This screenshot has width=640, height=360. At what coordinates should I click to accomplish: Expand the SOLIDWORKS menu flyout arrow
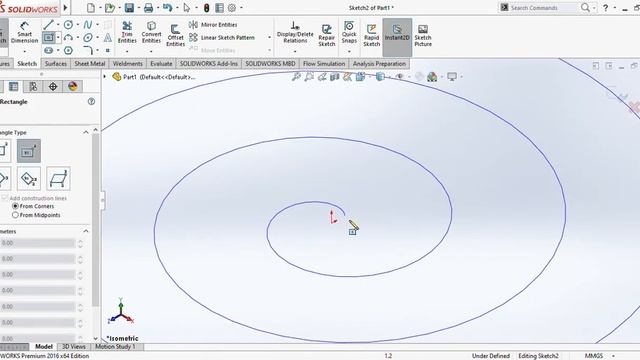pos(65,7)
